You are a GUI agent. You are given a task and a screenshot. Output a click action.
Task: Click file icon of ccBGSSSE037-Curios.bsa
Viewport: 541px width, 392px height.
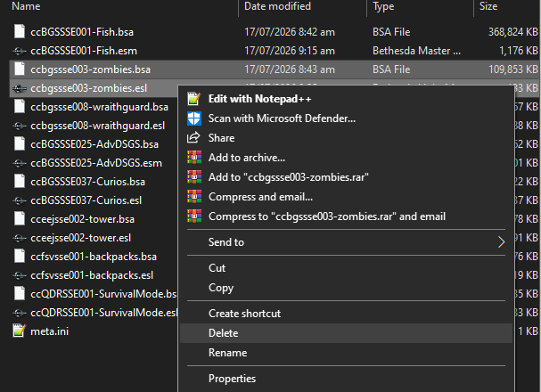(20, 182)
